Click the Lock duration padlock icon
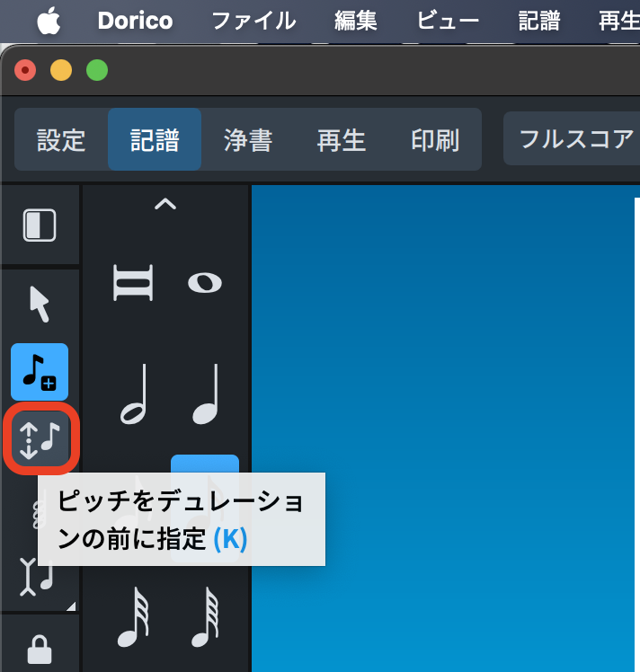This screenshot has height=672, width=640. pyautogui.click(x=40, y=649)
